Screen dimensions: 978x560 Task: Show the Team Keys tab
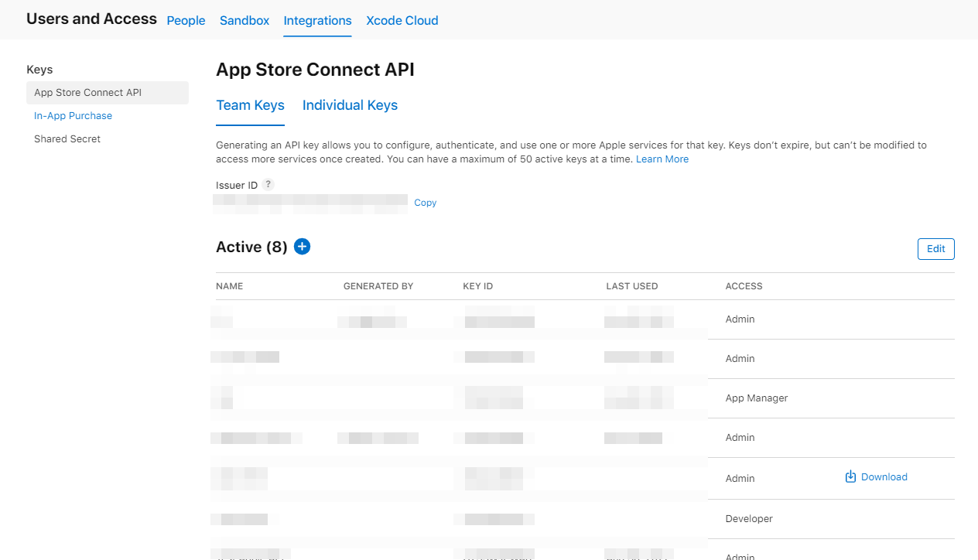click(250, 106)
